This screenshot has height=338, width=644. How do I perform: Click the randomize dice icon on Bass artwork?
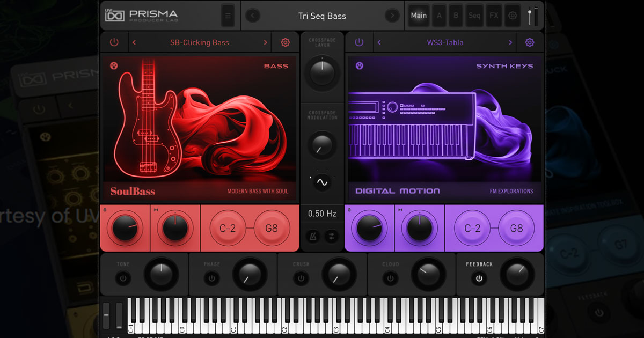tap(114, 66)
